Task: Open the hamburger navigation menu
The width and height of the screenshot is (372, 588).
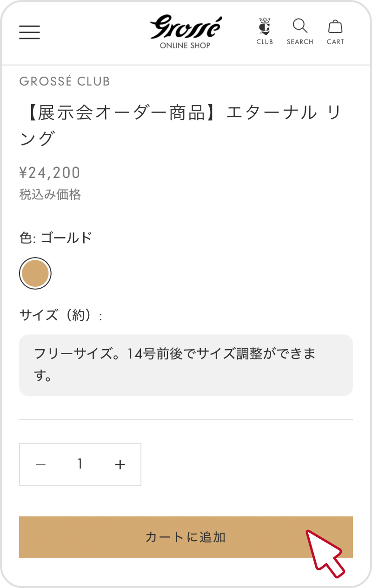Action: coord(29,32)
